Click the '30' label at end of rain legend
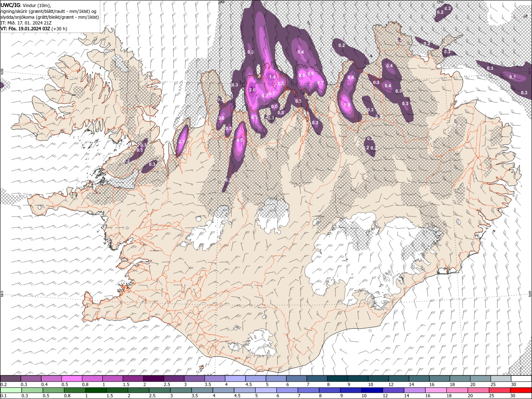This screenshot has width=532, height=399. click(512, 396)
